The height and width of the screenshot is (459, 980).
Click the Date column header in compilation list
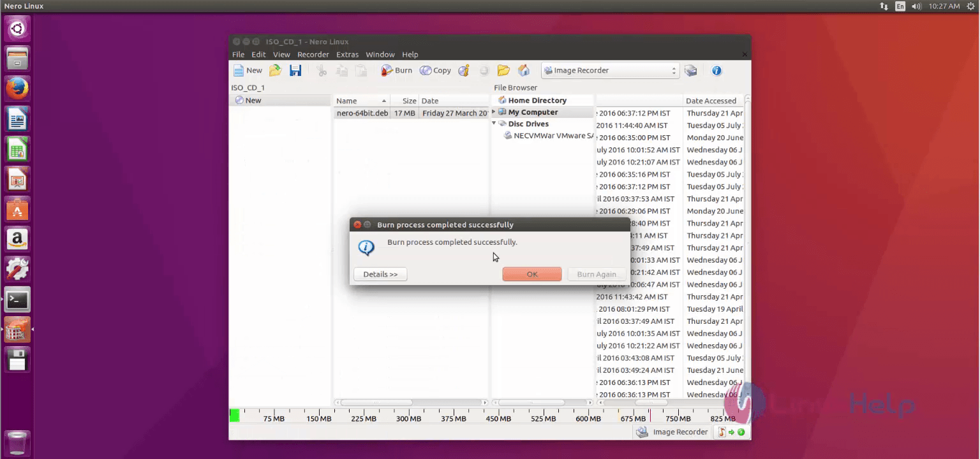pos(454,101)
